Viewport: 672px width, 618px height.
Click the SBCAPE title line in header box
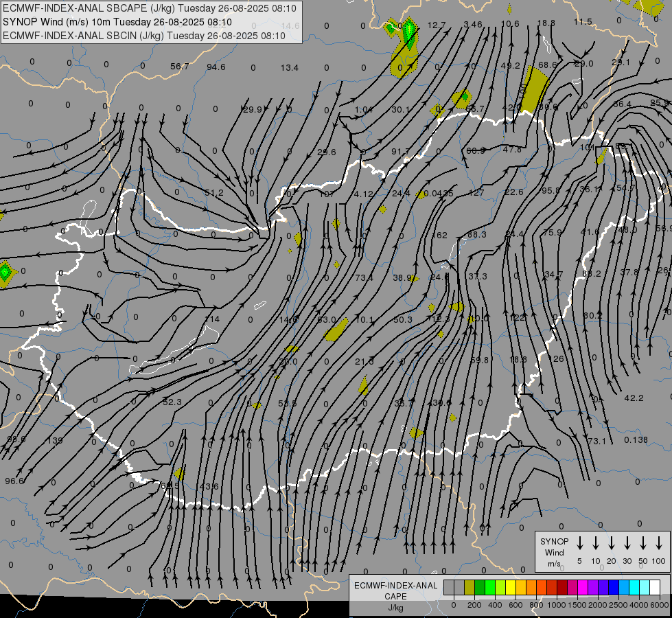(150, 8)
